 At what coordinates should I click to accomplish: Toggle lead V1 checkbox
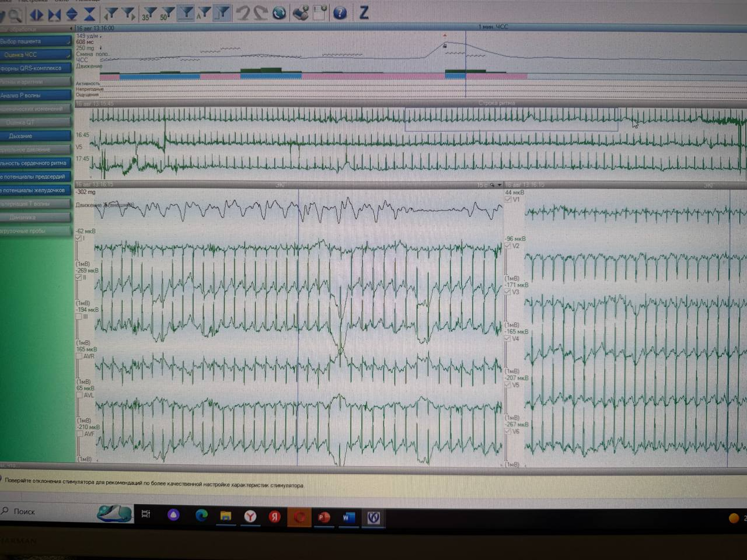click(508, 200)
